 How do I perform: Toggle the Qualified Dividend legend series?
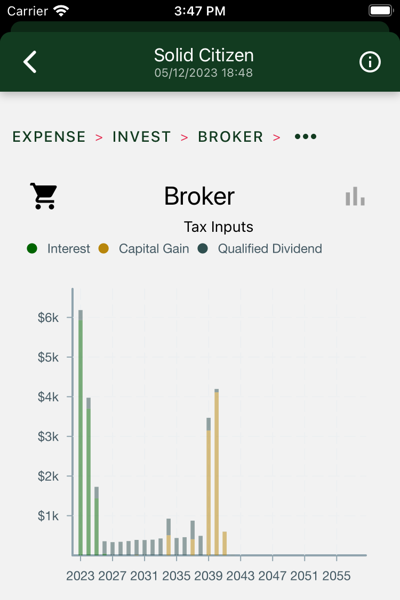click(x=260, y=248)
